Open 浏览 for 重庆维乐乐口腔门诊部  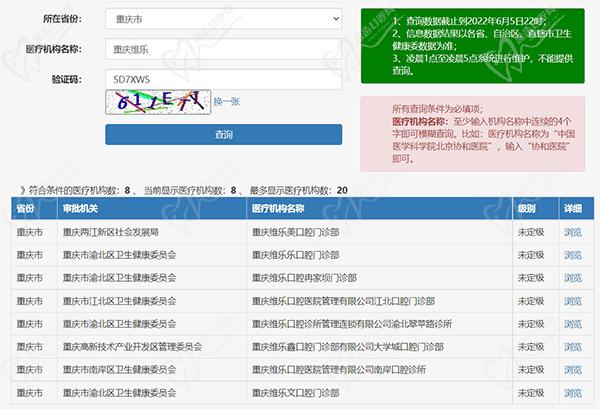[573, 255]
